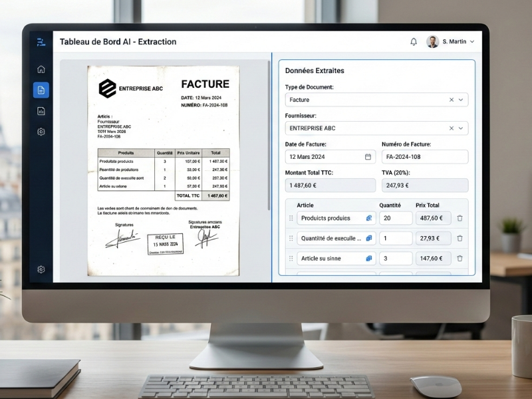Click the scanned invoice document preview
The height and width of the screenshot is (399, 532).
(163, 170)
